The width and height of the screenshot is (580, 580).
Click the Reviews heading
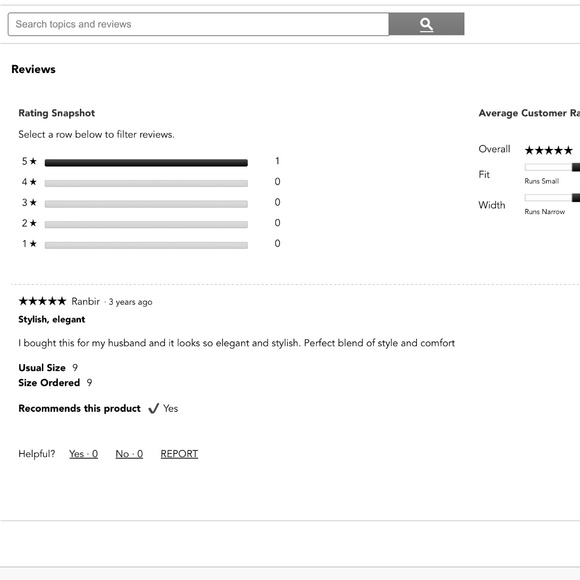(33, 69)
